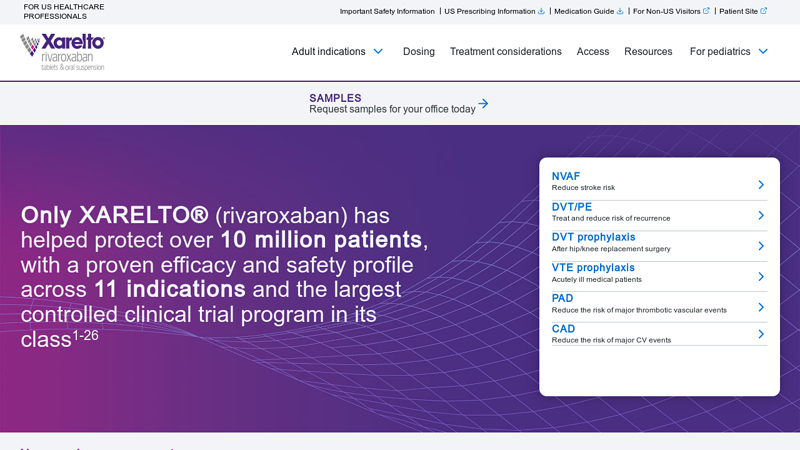Click external link icon beside For Non-US Visitors
800x450 pixels.
[x=706, y=11]
